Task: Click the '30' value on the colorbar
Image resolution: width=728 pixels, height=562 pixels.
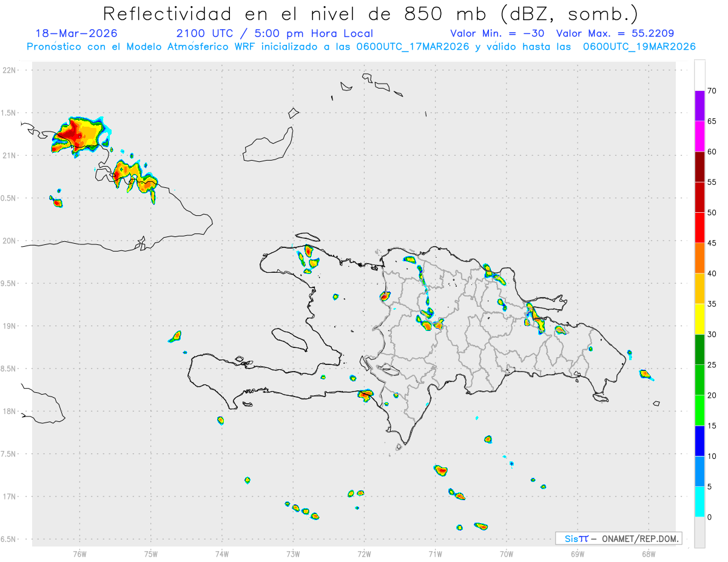Action: (x=712, y=335)
